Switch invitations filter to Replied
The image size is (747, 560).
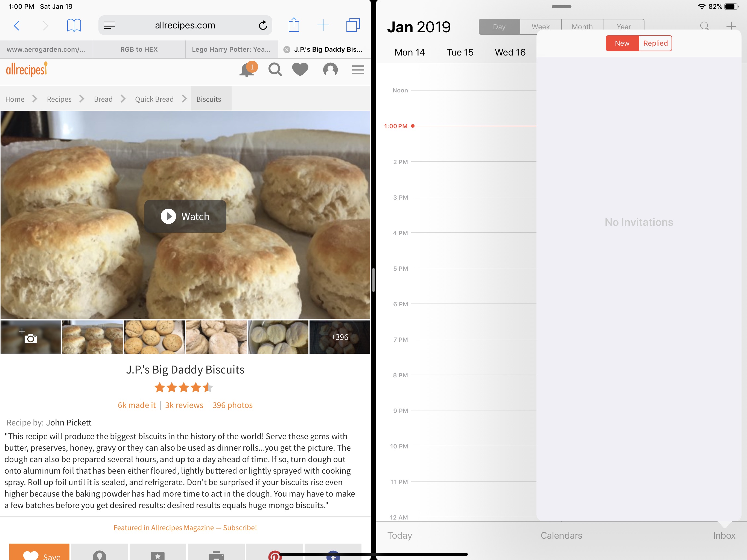[x=655, y=43]
